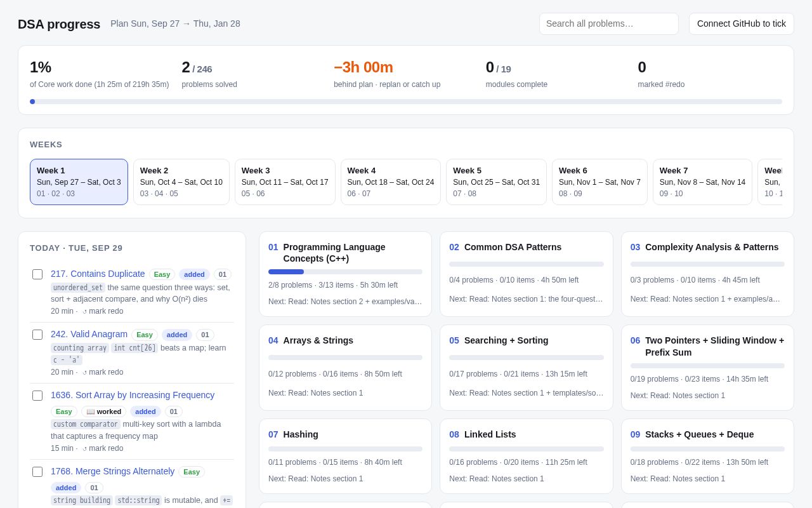Open module 09 Stacks + Queues + Deque
The image size is (812, 508).
[707, 456]
